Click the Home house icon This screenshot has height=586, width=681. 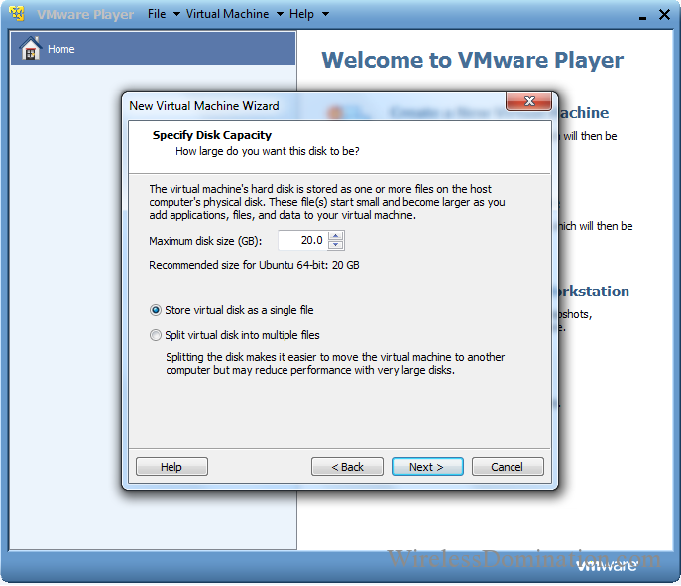point(31,48)
